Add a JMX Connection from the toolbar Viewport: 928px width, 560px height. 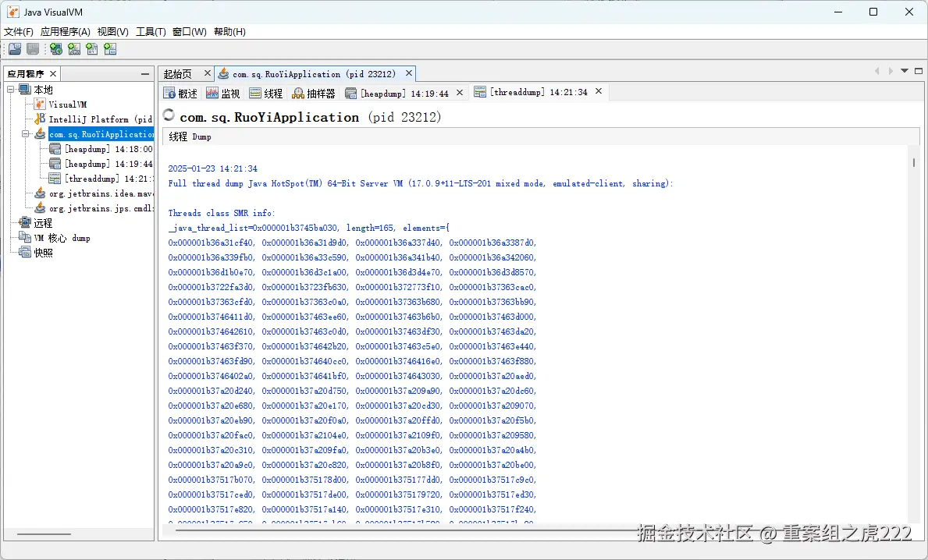point(73,48)
